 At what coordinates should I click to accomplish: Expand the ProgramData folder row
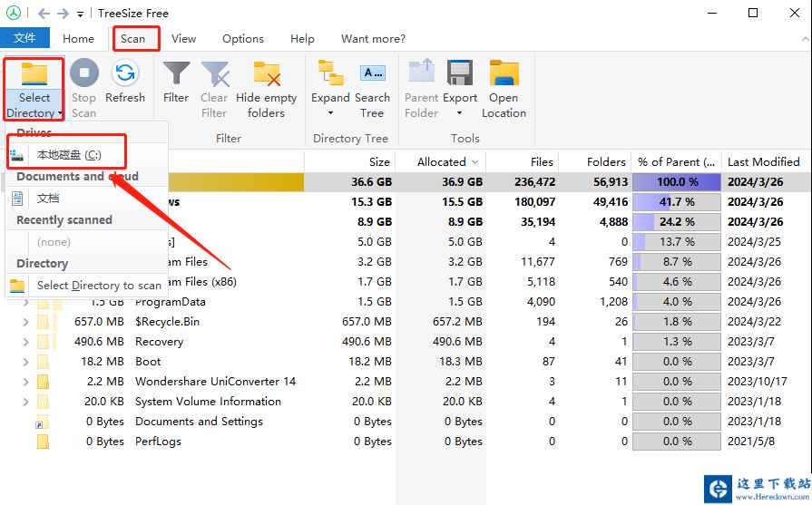[x=26, y=302]
